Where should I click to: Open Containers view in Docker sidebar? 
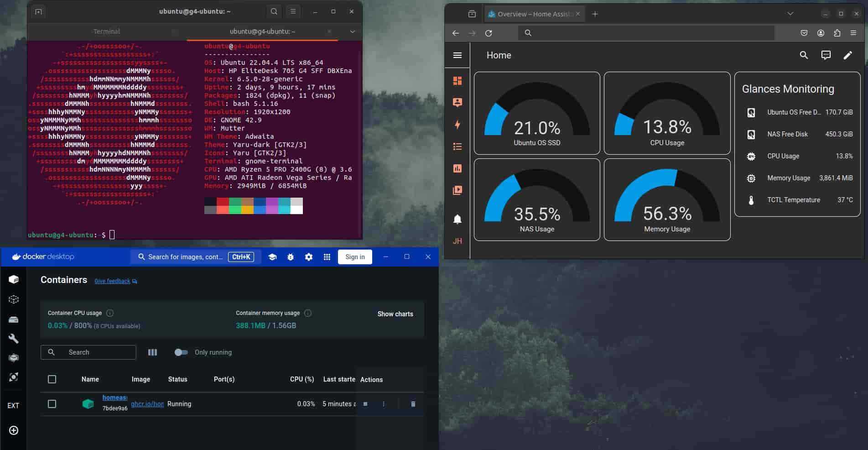coord(14,279)
